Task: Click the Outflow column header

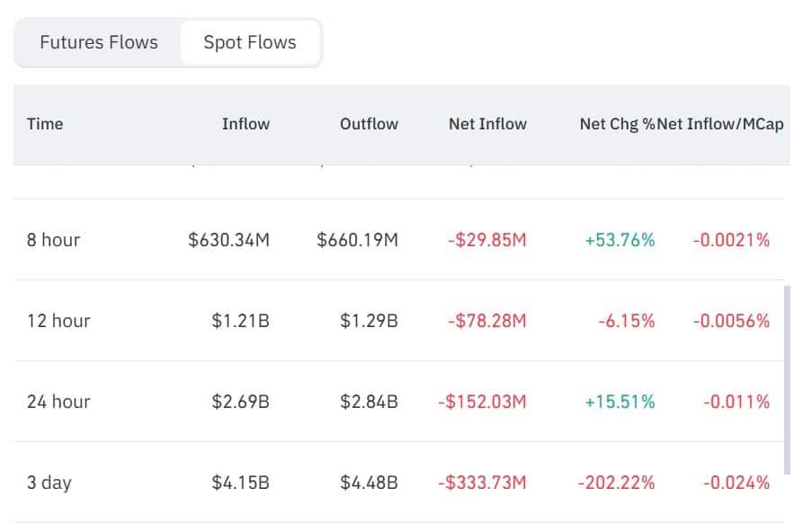Action: (x=369, y=124)
